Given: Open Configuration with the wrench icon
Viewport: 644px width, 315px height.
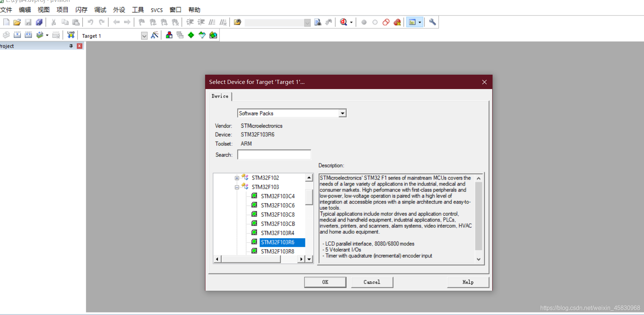Looking at the screenshot, I should pyautogui.click(x=433, y=22).
